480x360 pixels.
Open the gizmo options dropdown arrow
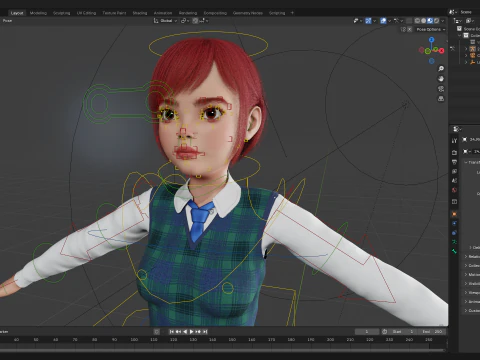click(x=375, y=21)
